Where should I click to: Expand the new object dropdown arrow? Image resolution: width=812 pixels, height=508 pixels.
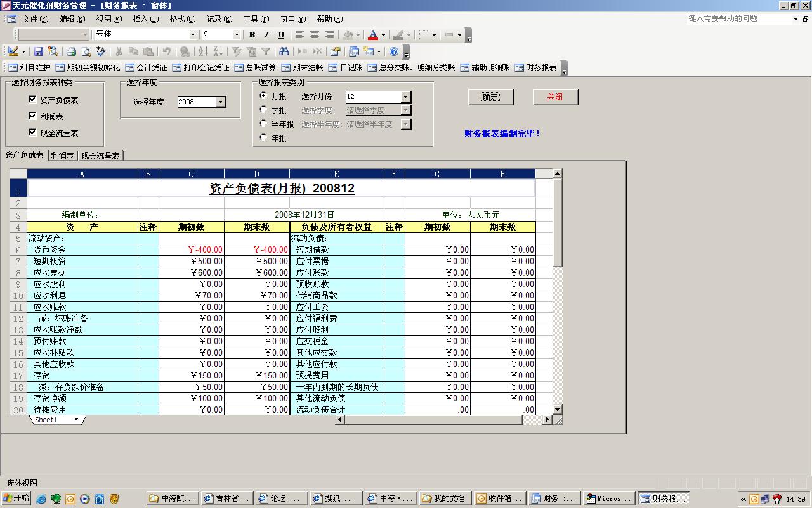(x=379, y=51)
